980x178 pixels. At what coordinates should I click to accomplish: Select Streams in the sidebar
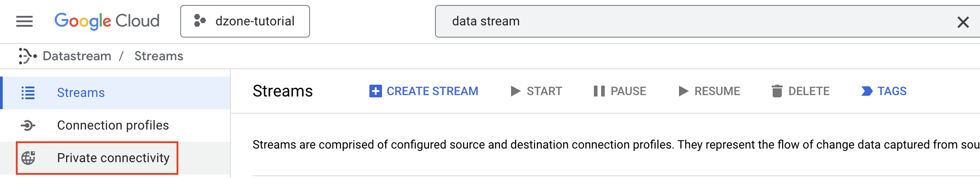point(116,93)
